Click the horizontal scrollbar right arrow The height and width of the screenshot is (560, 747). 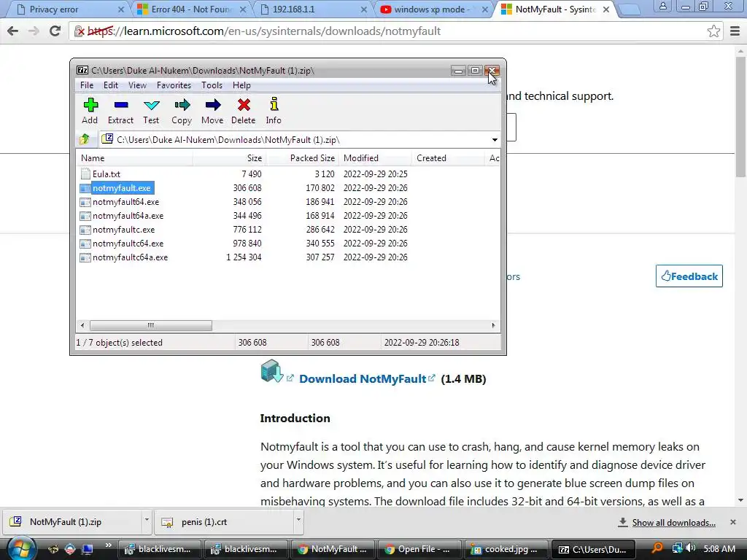pos(493,325)
